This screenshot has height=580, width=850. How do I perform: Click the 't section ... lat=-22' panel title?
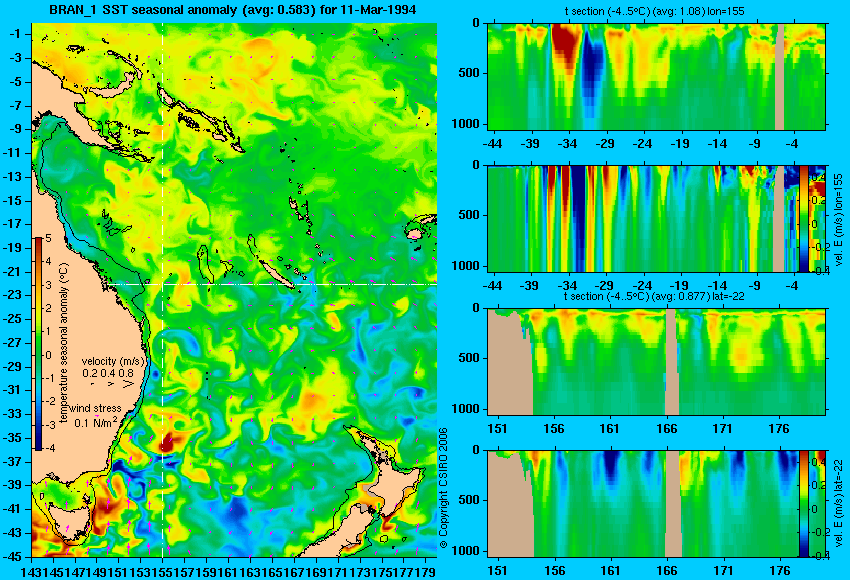pyautogui.click(x=654, y=297)
